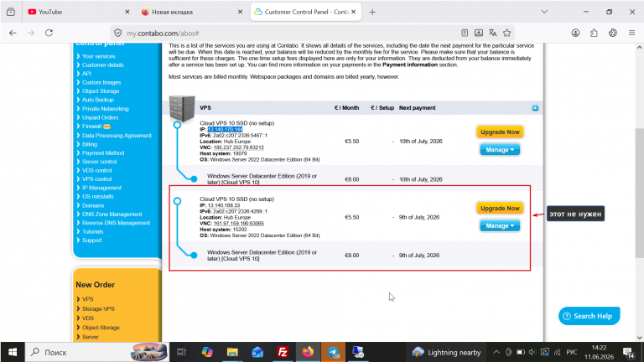The width and height of the screenshot is (644, 362).
Task: Open Data Processing Agreement link
Action: (x=117, y=136)
